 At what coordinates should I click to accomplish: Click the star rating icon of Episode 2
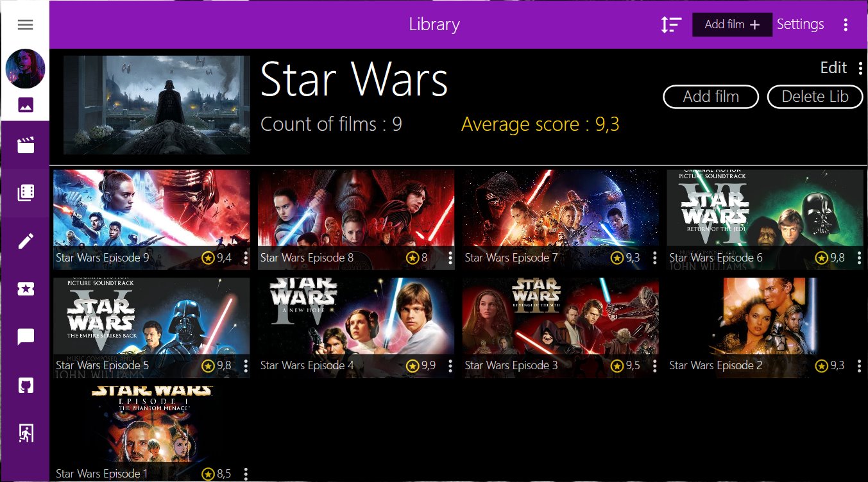[822, 365]
